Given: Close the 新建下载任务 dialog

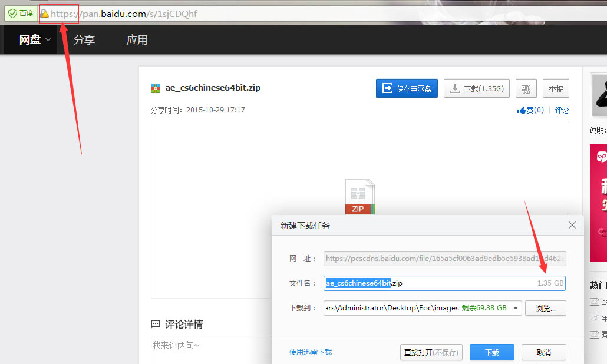Looking at the screenshot, I should click(572, 225).
